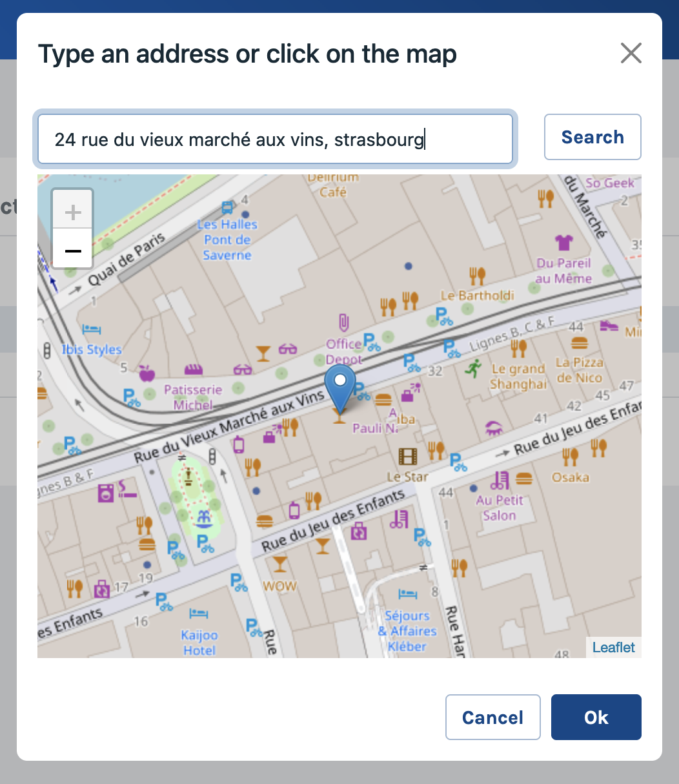This screenshot has width=679, height=784.
Task: Focus the address input field
Action: tap(275, 139)
